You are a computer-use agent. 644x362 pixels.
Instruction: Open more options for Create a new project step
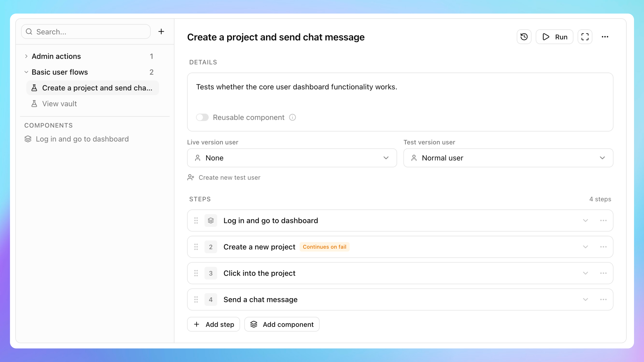603,247
